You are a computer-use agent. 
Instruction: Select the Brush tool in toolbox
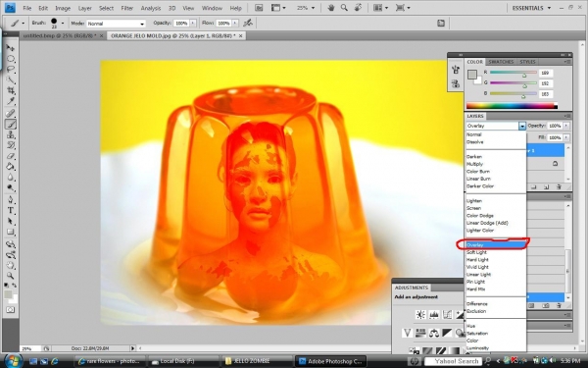pyautogui.click(x=11, y=124)
